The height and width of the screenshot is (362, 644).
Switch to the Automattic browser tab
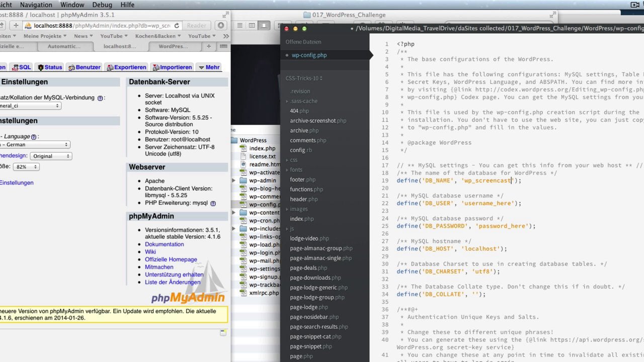[x=64, y=46]
